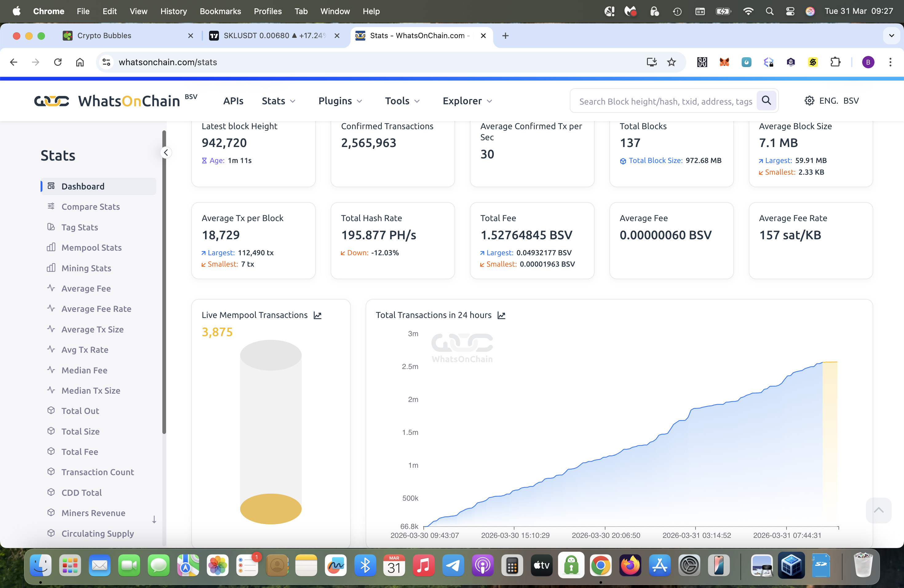
Task: Reload the page
Action: click(x=58, y=62)
